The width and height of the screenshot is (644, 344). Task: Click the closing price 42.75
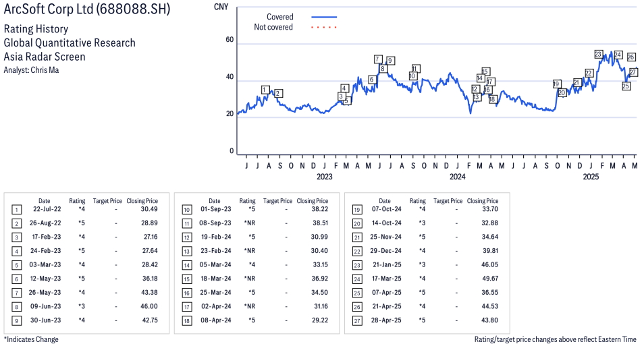149,320
